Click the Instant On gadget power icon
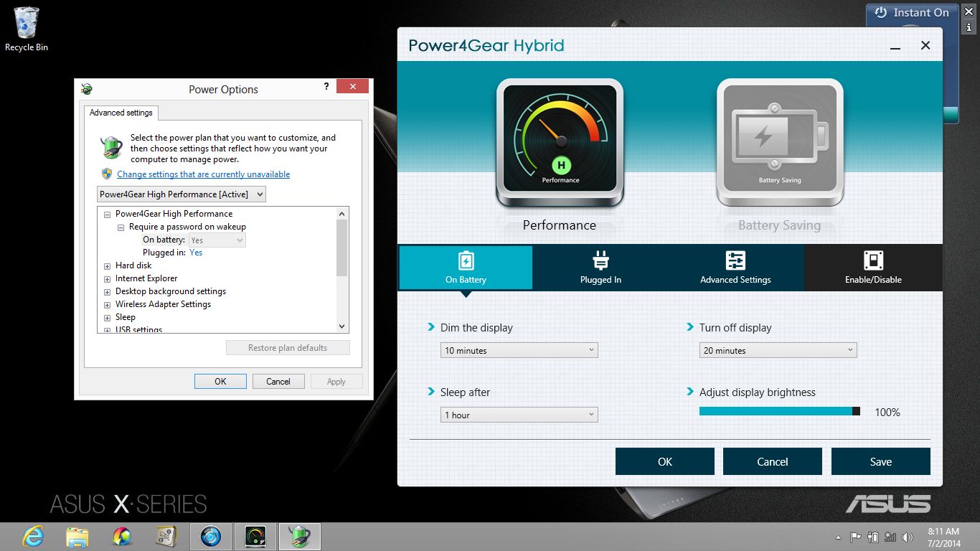The height and width of the screenshot is (551, 980). pyautogui.click(x=881, y=13)
